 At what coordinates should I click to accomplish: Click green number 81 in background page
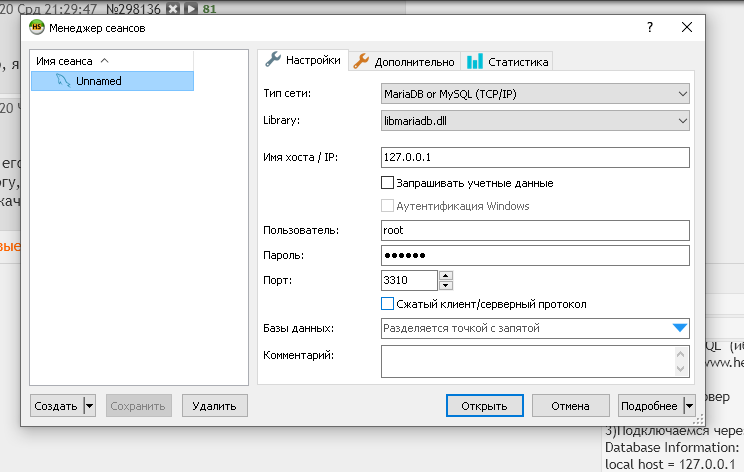[210, 9]
